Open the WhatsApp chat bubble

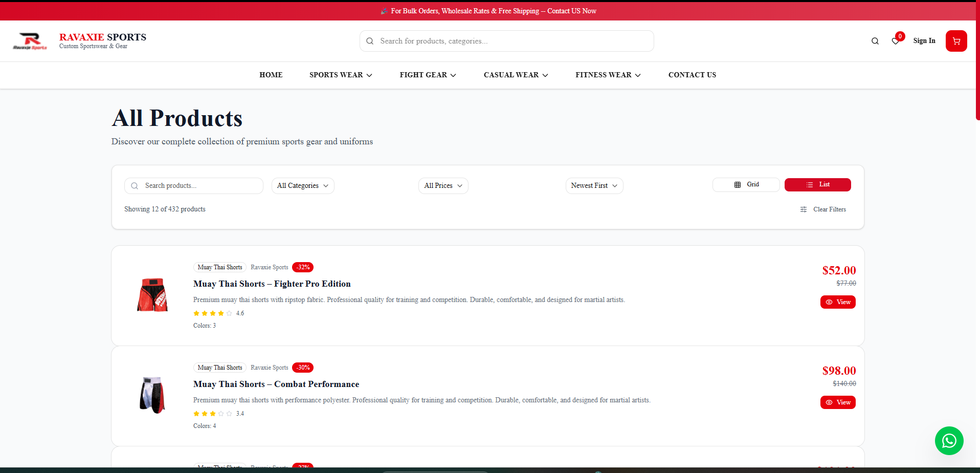(949, 441)
